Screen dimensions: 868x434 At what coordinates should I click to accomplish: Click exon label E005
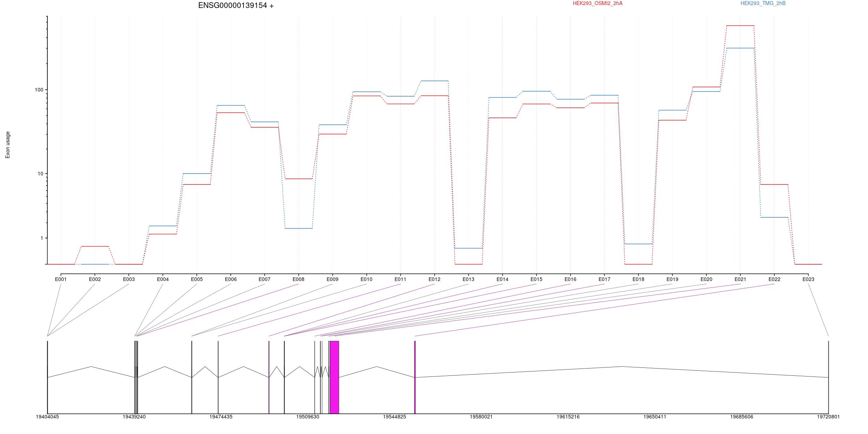[197, 279]
